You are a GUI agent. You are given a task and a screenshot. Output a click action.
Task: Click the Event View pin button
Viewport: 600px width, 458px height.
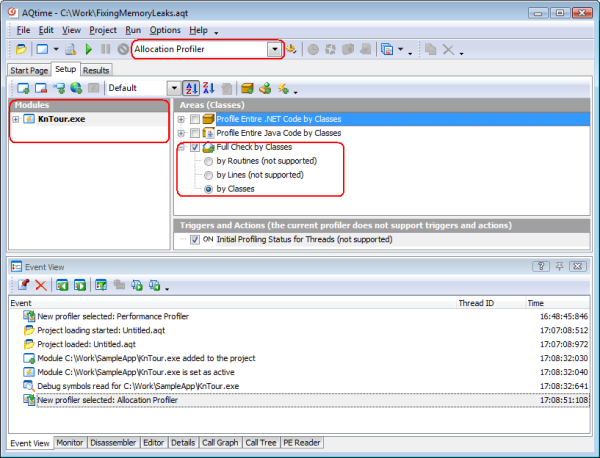tap(559, 266)
